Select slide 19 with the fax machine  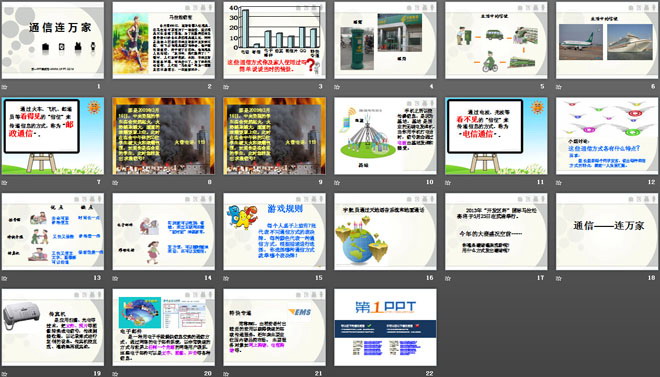tap(53, 327)
